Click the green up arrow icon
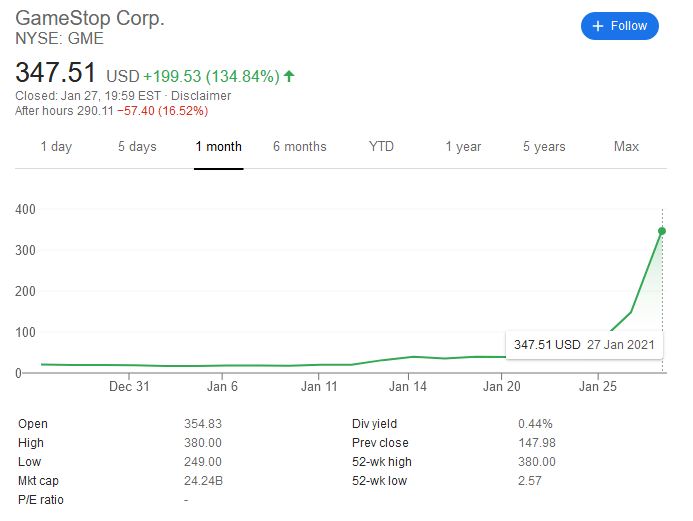693x521 pixels. (289, 76)
